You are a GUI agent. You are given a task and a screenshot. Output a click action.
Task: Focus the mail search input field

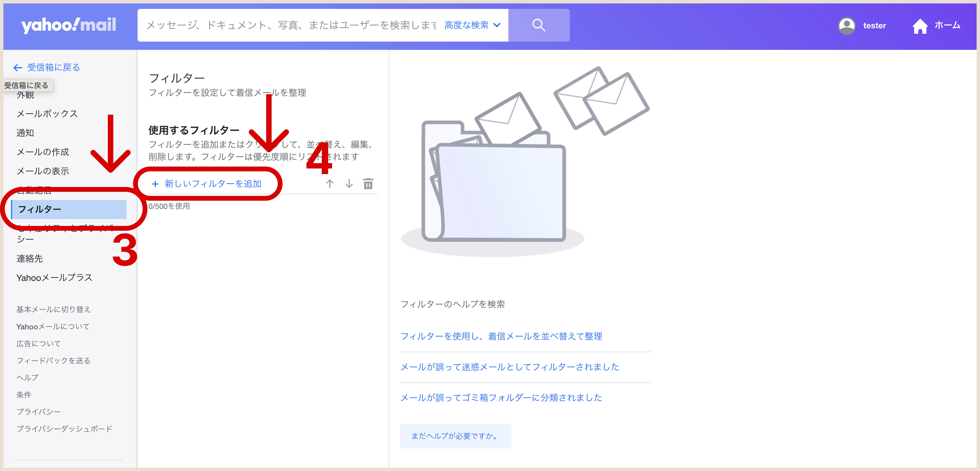click(x=291, y=25)
